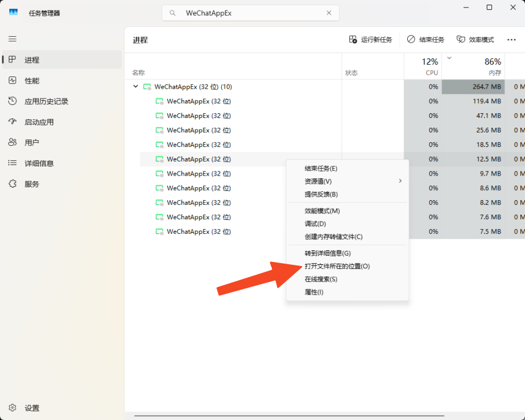The height and width of the screenshot is (420, 525).
Task: Open the three-dots more options menu
Action: click(511, 40)
